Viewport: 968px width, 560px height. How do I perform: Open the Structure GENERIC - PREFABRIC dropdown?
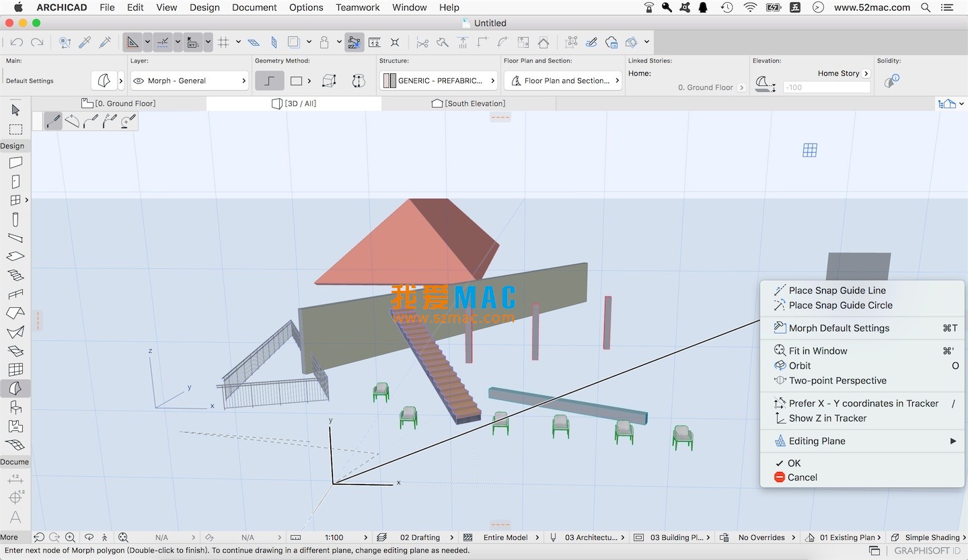click(x=439, y=81)
